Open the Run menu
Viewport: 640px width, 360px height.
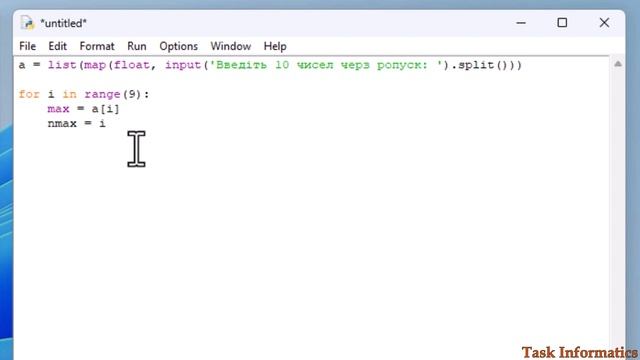tap(137, 46)
